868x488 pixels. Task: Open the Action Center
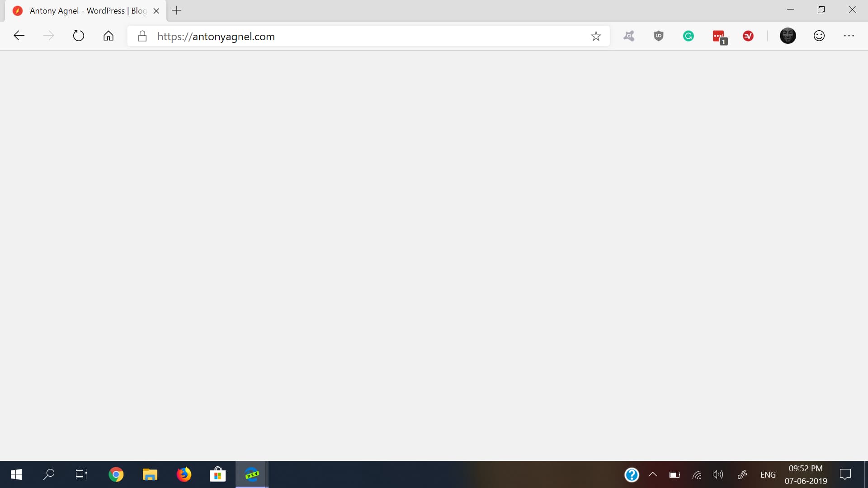(846, 474)
